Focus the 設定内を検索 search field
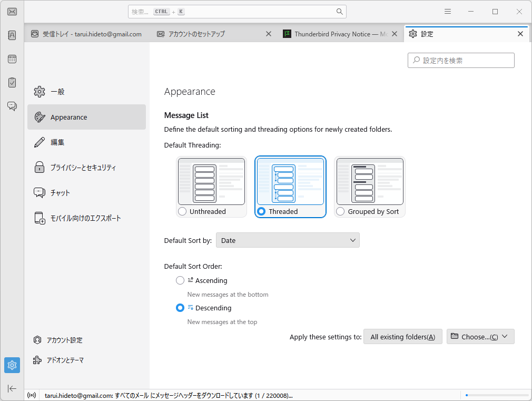Screen dimensions: 532x401 461,61
